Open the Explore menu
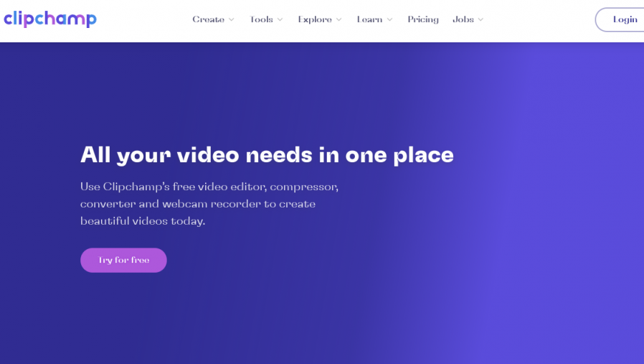This screenshot has height=364, width=644. [315, 19]
